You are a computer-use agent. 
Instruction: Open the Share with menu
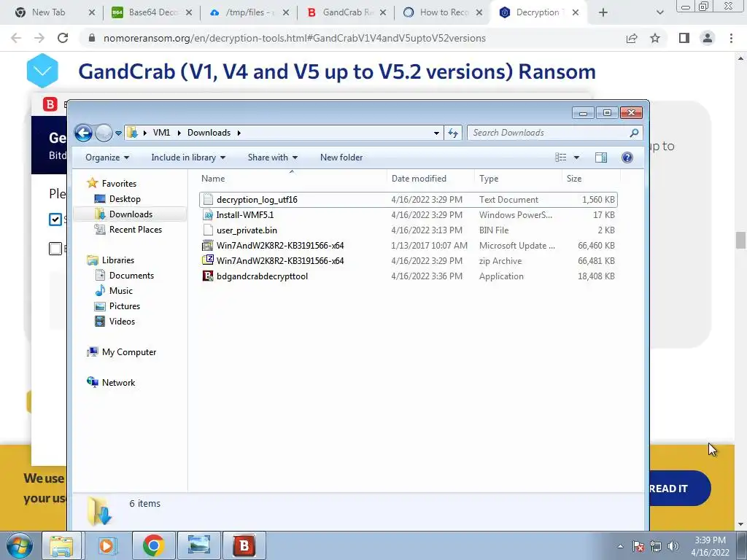pos(273,157)
